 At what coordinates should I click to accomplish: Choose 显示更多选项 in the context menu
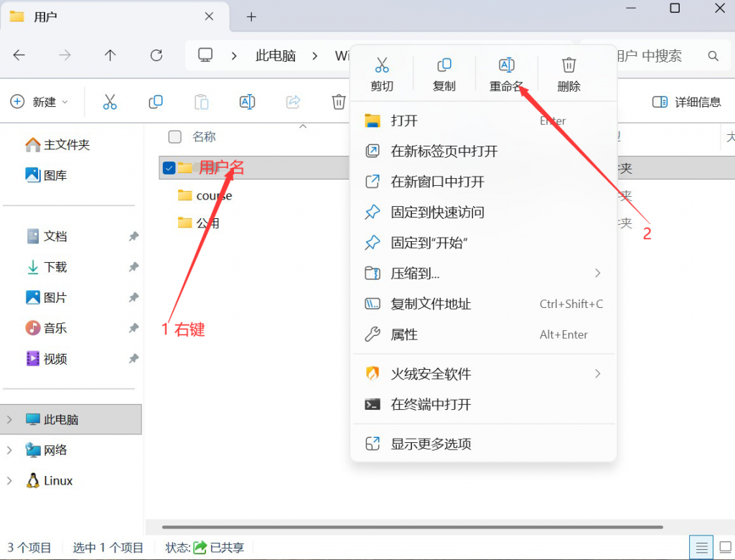[x=431, y=444]
